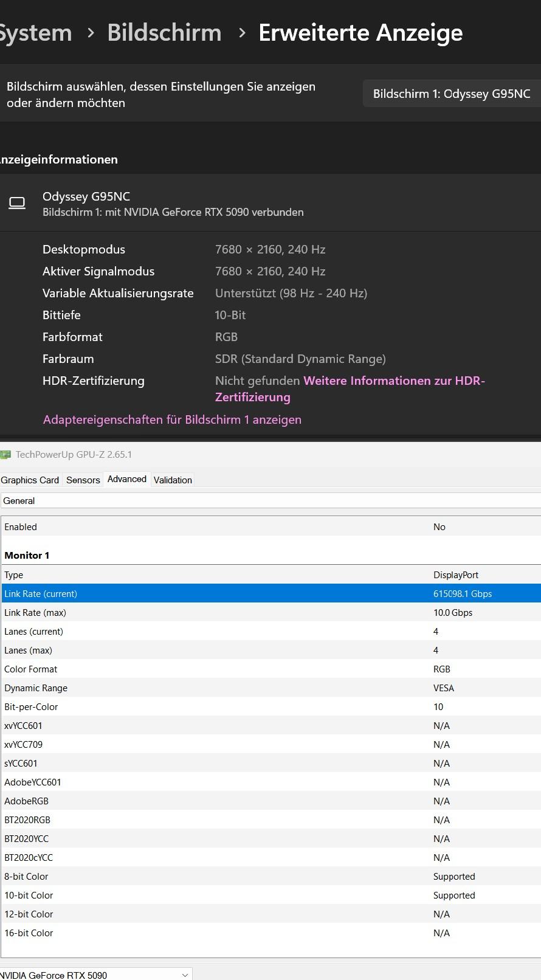Click the monitor icon beside Odyssey G95NC
Image resolution: width=541 pixels, height=980 pixels.
[x=17, y=203]
